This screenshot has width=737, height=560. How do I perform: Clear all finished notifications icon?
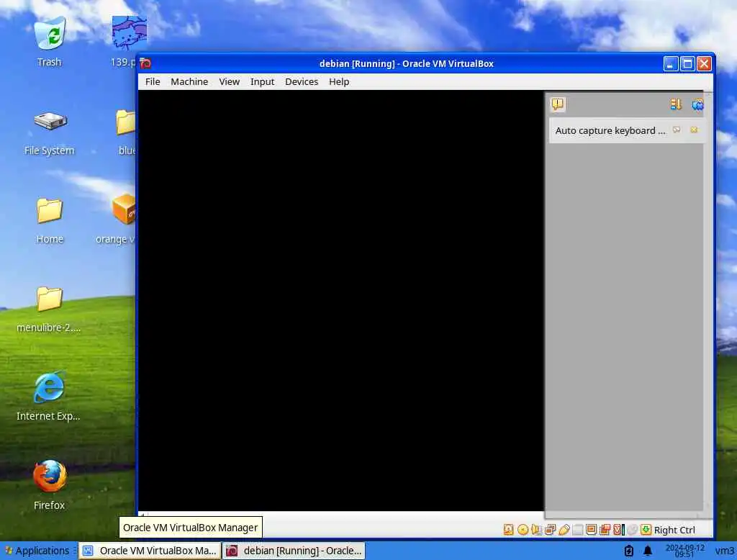click(x=697, y=104)
